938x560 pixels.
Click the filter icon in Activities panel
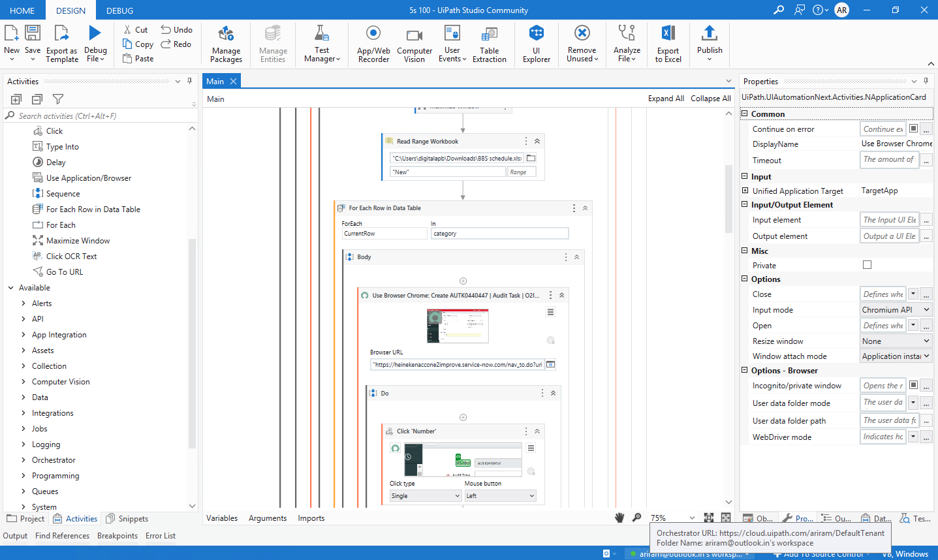(58, 99)
